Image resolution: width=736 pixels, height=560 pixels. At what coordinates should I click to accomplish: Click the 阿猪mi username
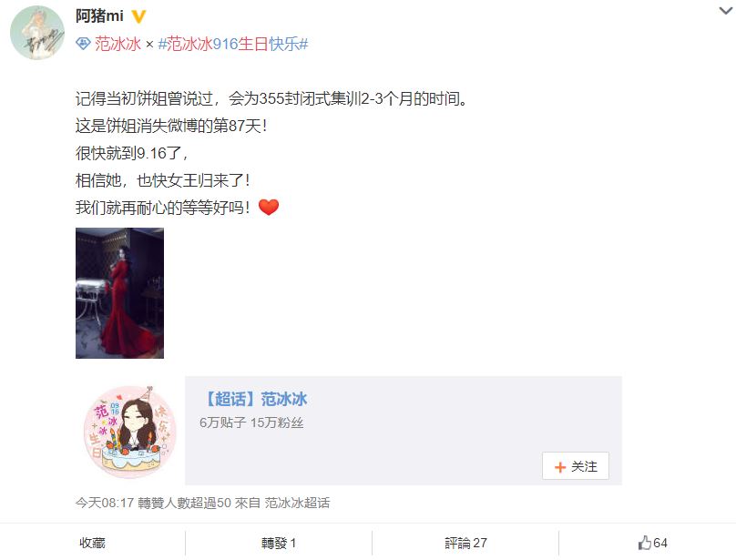99,16
